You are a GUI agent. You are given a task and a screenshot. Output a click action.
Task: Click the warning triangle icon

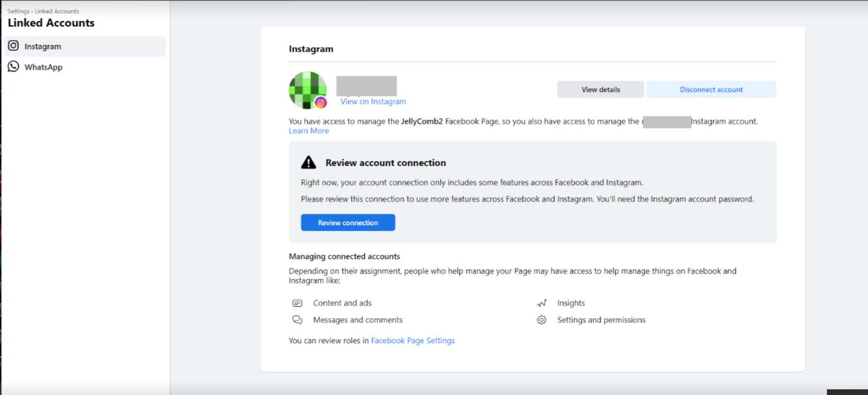309,163
